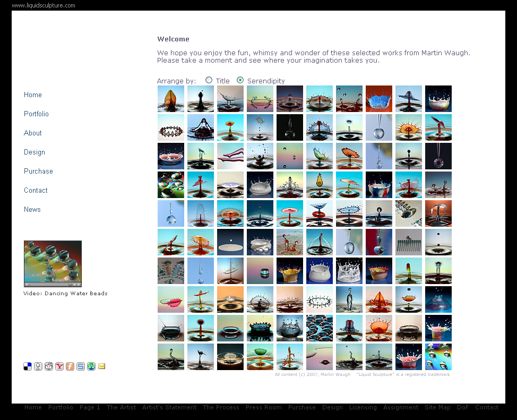Open Assignment footer link
This screenshot has height=420, width=517.
point(401,407)
